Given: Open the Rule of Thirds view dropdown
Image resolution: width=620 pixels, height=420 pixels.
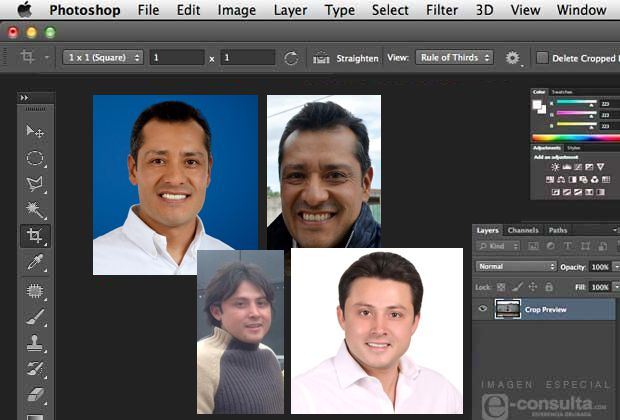Looking at the screenshot, I should coord(454,58).
